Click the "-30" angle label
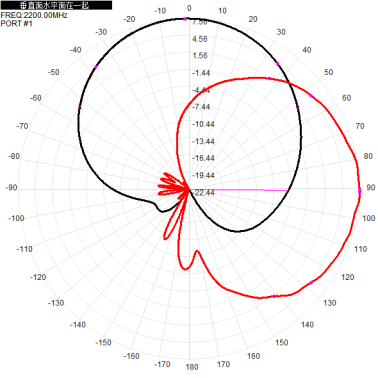378x378 pixels. pyautogui.click(x=101, y=32)
